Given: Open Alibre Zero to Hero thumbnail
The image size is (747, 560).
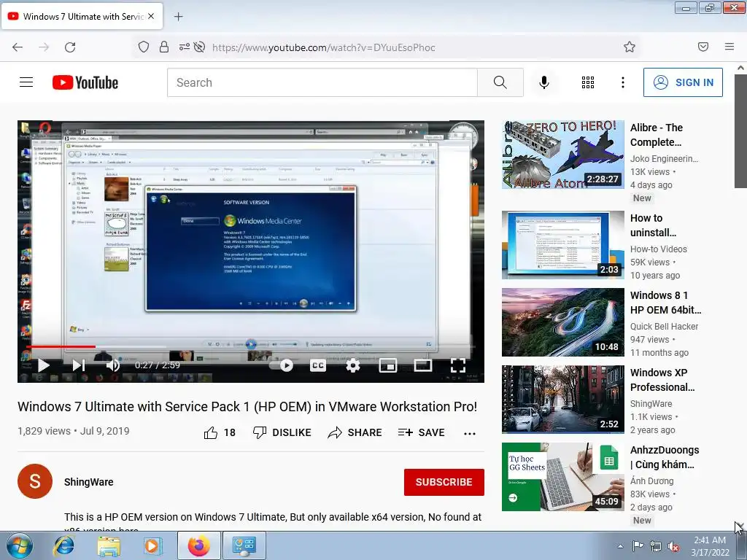Looking at the screenshot, I should coord(562,155).
